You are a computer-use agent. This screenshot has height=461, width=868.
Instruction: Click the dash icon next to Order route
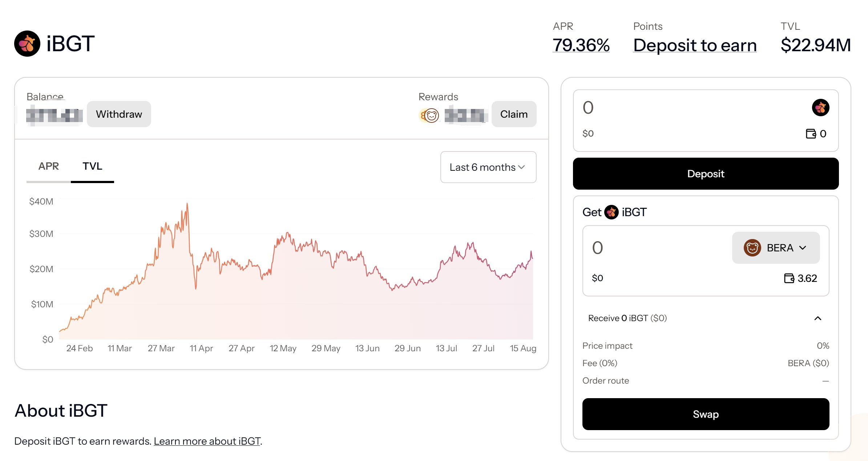coord(825,381)
